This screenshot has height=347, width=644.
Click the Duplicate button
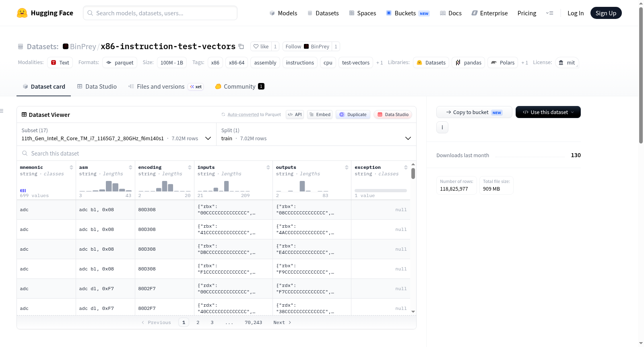[353, 114]
